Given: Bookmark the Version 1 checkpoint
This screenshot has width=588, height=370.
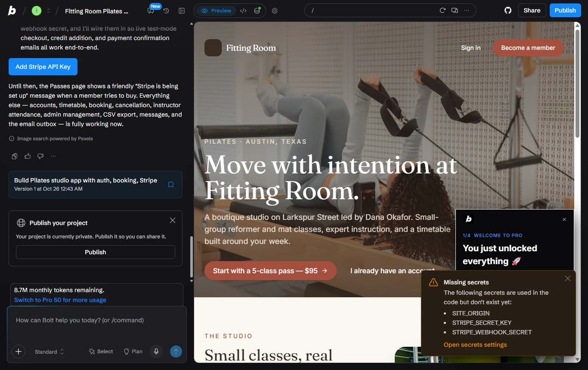Looking at the screenshot, I should click(x=171, y=185).
